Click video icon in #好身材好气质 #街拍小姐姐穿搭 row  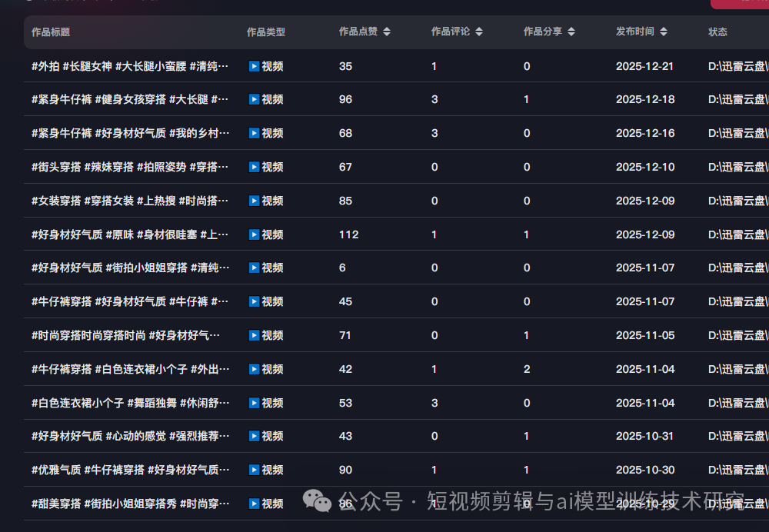pos(254,268)
